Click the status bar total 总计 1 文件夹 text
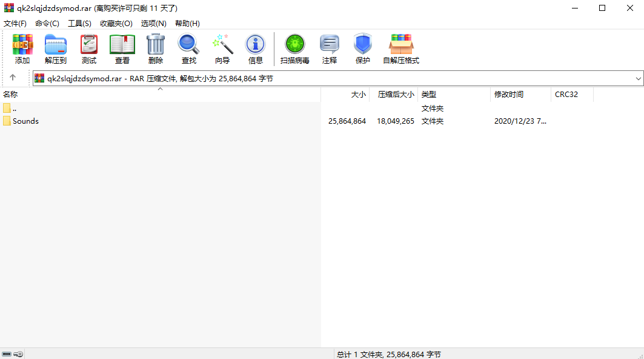 point(388,355)
